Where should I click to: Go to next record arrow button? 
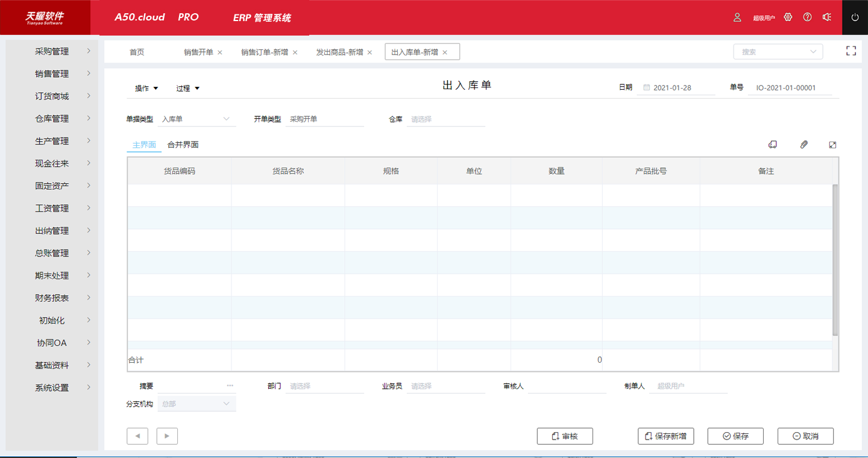click(x=167, y=436)
